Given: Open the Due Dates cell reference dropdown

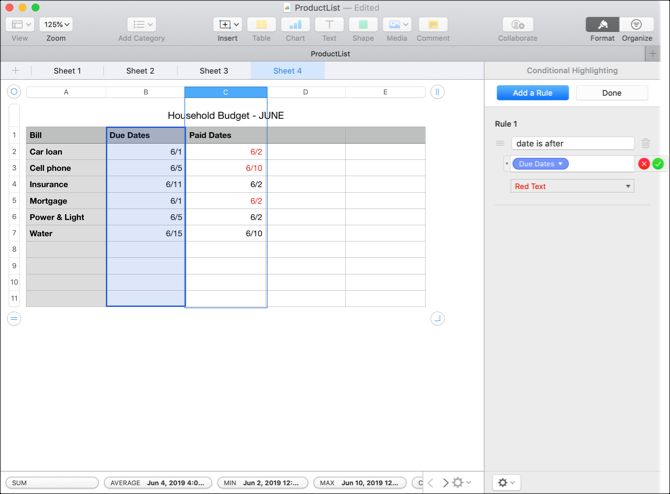Looking at the screenshot, I should 540,164.
